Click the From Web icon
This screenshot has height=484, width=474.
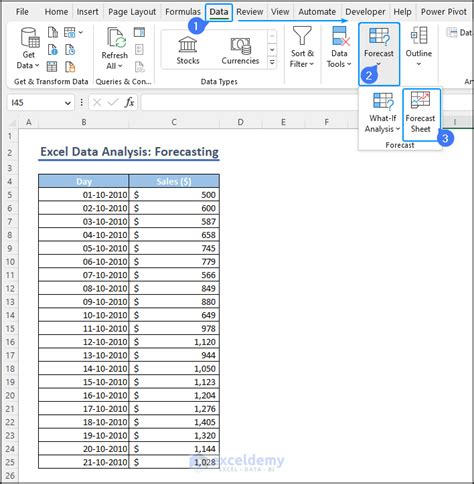pos(52,50)
